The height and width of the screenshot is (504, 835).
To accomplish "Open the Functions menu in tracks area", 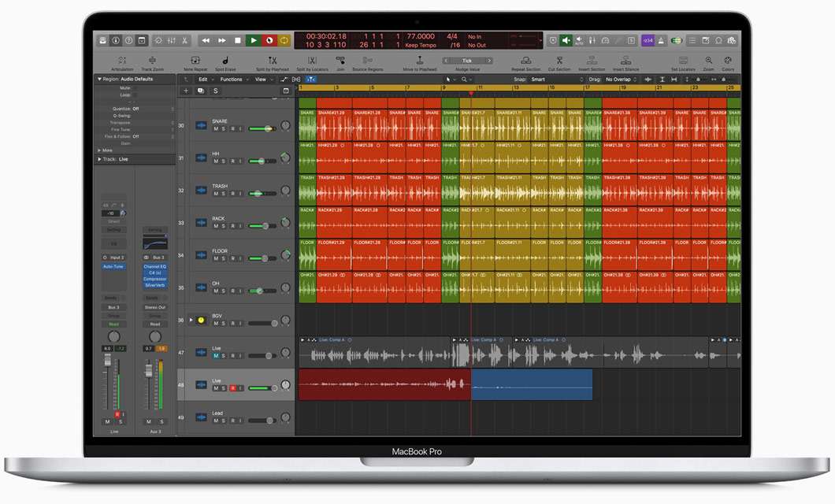I will 232,79.
